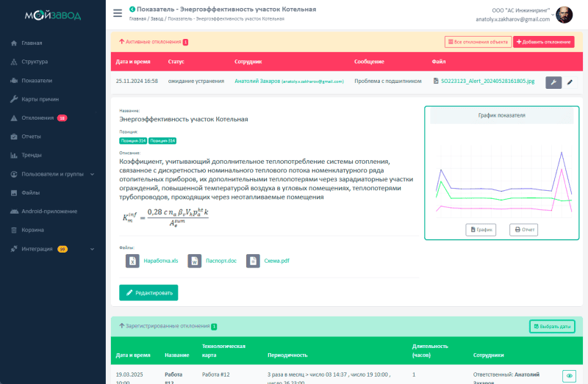Screen dimensions: 588x384
Task: Collapse Зарегистрированные отклонения section
Action: click(121, 326)
